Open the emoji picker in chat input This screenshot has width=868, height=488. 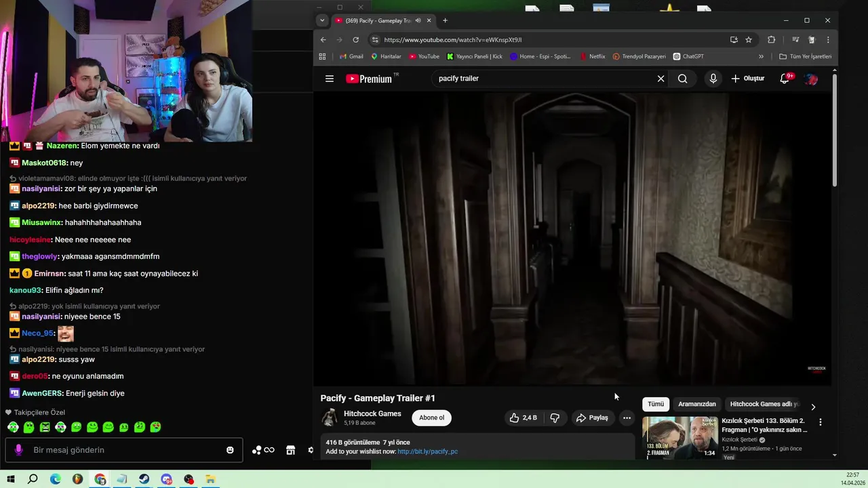click(230, 450)
